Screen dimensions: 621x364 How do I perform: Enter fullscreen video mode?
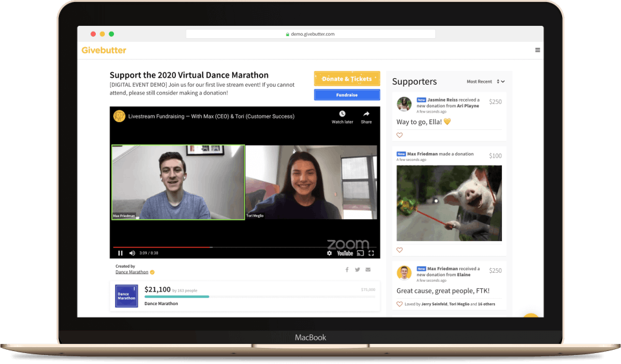coord(371,253)
